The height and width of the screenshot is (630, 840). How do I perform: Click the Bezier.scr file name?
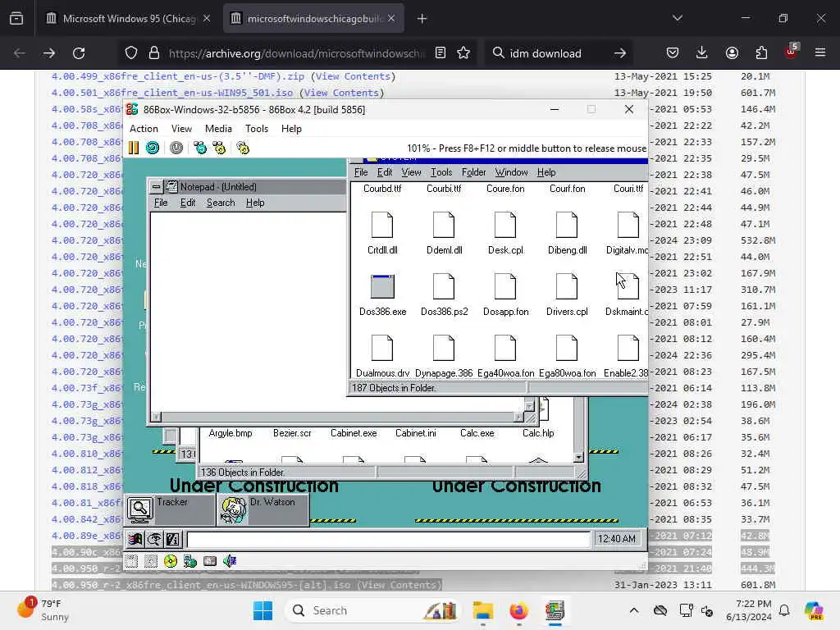point(292,433)
